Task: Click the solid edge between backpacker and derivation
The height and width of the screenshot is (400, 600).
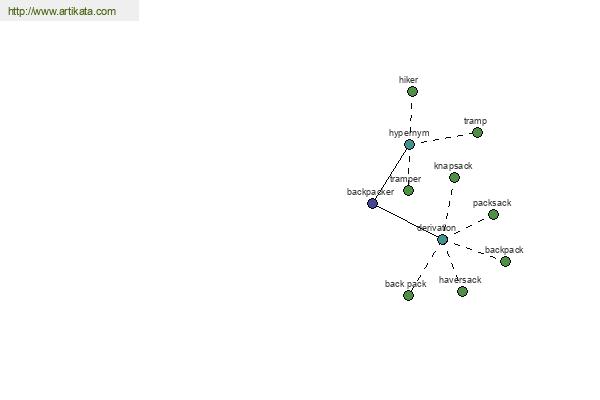Action: click(407, 221)
